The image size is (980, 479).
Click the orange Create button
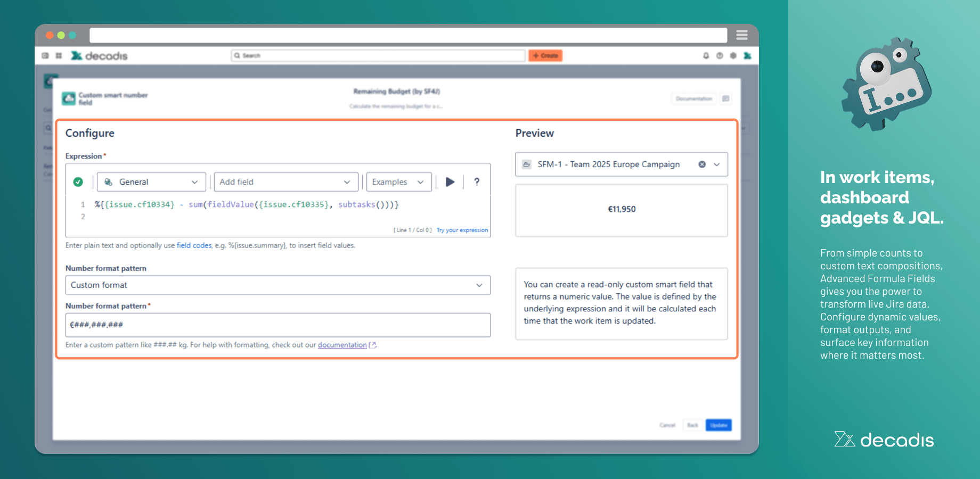(545, 55)
